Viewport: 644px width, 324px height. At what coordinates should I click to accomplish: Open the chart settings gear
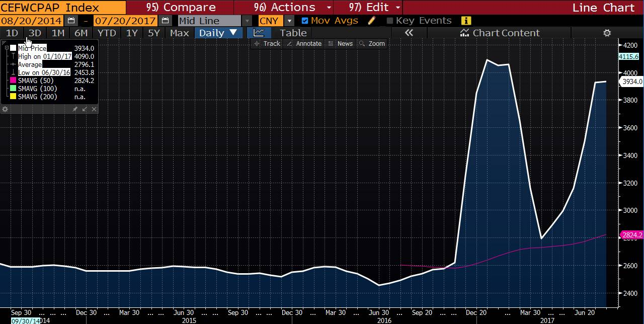click(x=607, y=33)
